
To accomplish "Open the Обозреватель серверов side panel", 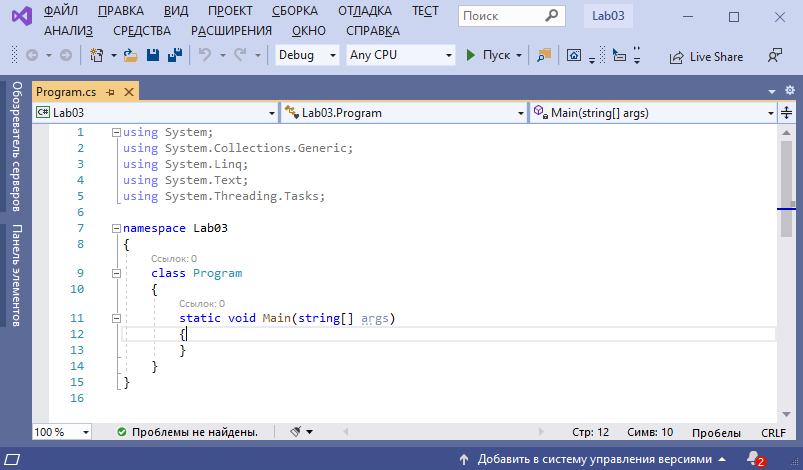I will click(16, 146).
